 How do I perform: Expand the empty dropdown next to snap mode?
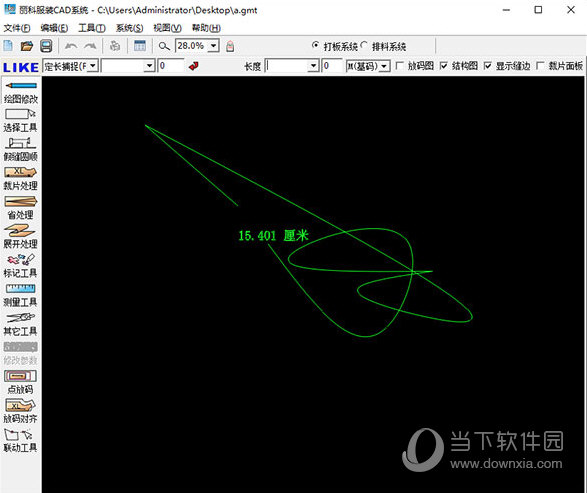(x=149, y=66)
